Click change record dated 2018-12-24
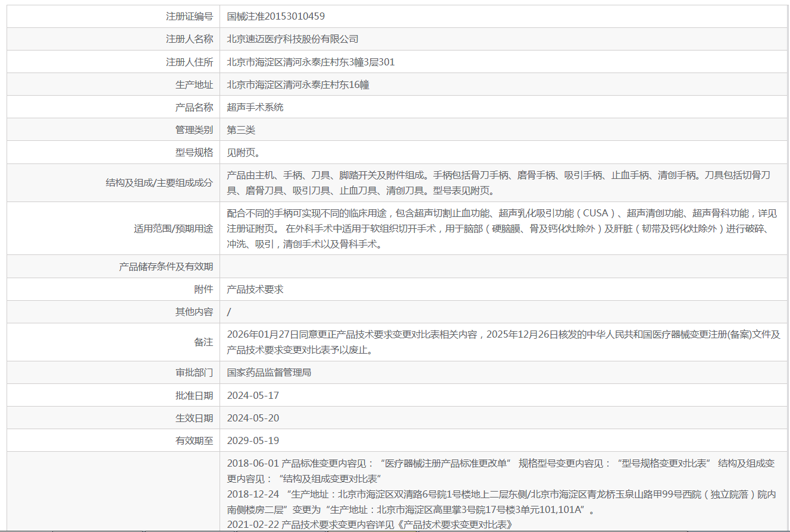The image size is (790, 532). pyautogui.click(x=501, y=502)
